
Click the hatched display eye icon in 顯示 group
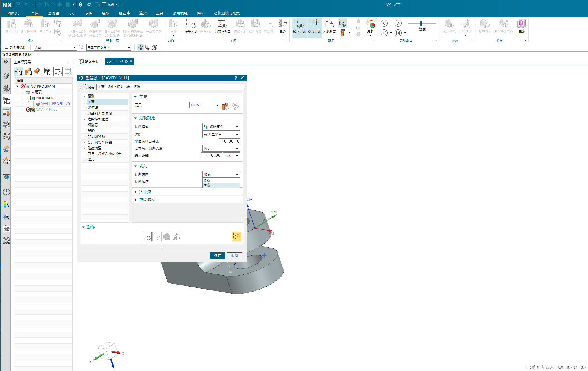coord(343,23)
